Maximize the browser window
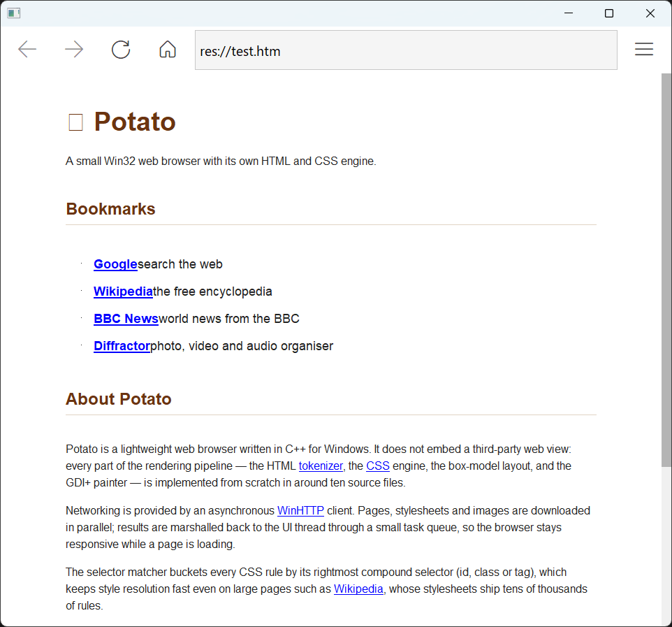This screenshot has height=627, width=672. (x=609, y=13)
